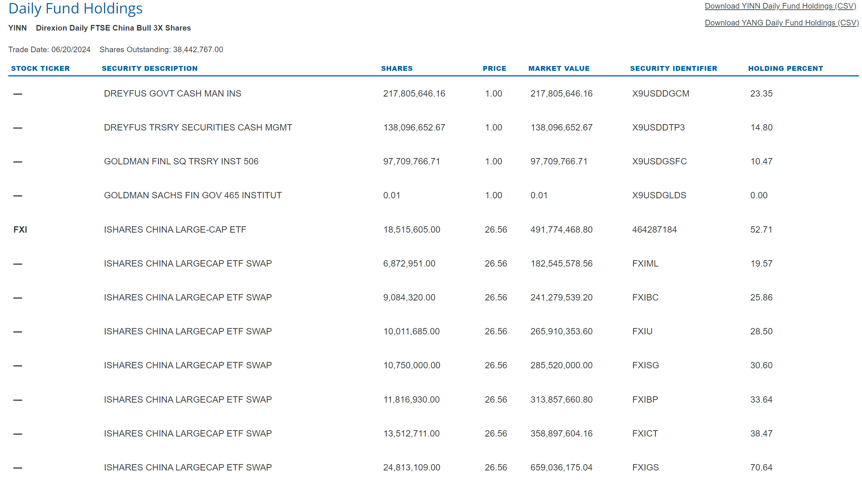
Task: Click the security identifier FXIGS
Action: pyautogui.click(x=645, y=467)
